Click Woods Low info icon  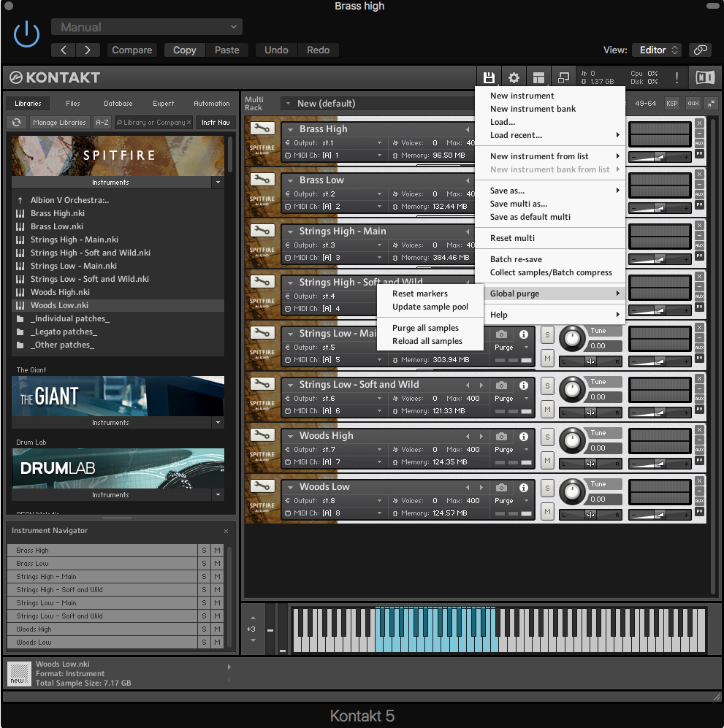pos(523,488)
